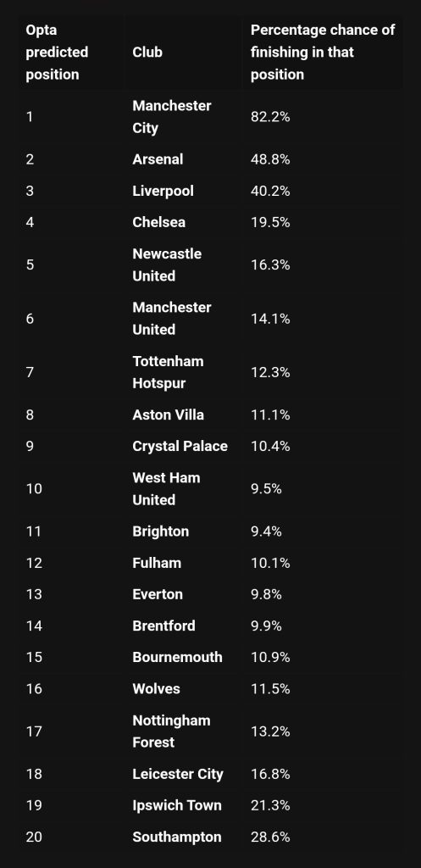The image size is (421, 868).
Task: Click the 28.6% value for Southampton
Action: click(x=270, y=837)
